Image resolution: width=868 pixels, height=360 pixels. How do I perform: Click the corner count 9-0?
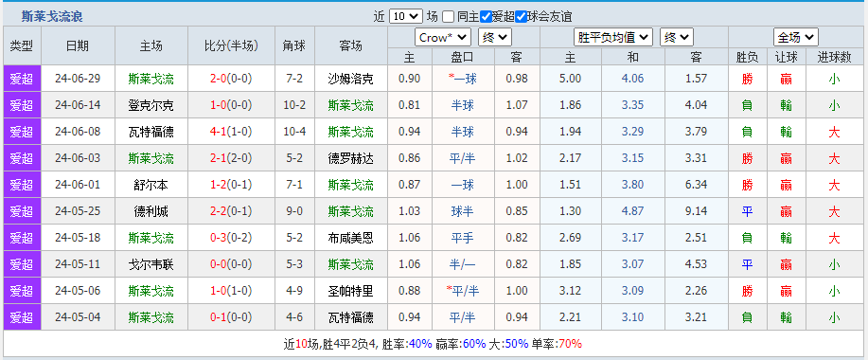(x=294, y=211)
